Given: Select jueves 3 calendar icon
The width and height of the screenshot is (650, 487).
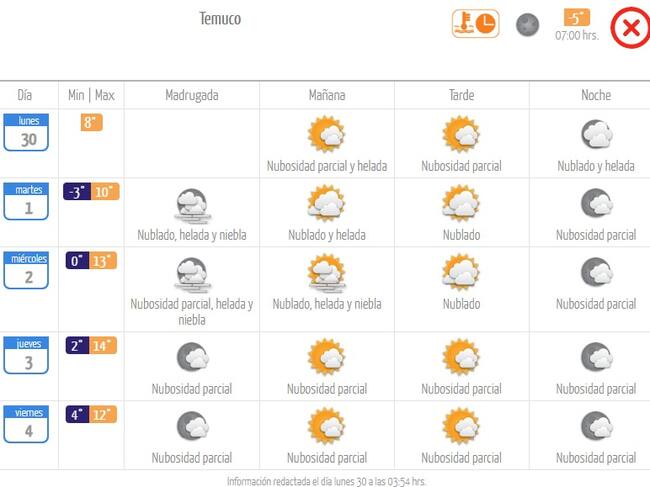Looking at the screenshot, I should pos(26,355).
